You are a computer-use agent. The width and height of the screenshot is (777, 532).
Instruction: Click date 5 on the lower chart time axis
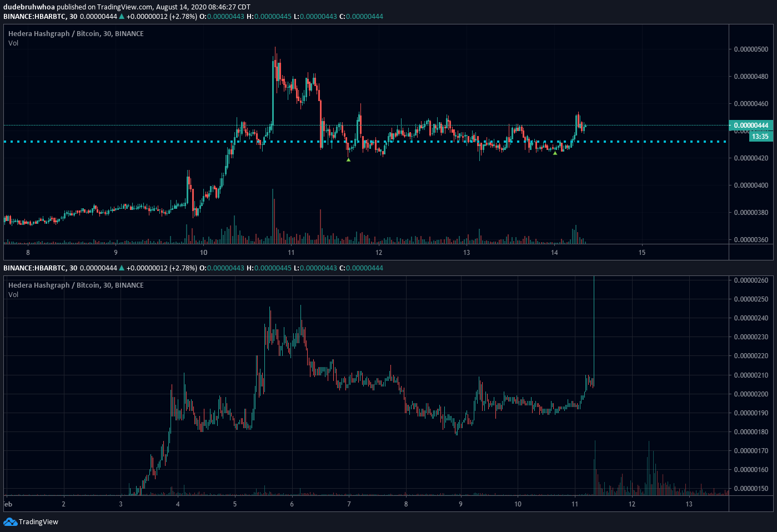[235, 504]
